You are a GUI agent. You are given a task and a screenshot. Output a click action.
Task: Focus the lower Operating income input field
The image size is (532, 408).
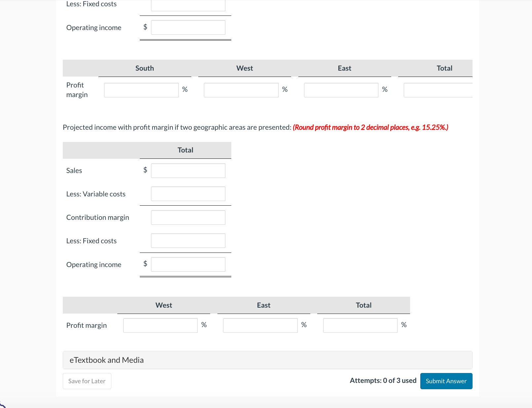[x=188, y=264]
